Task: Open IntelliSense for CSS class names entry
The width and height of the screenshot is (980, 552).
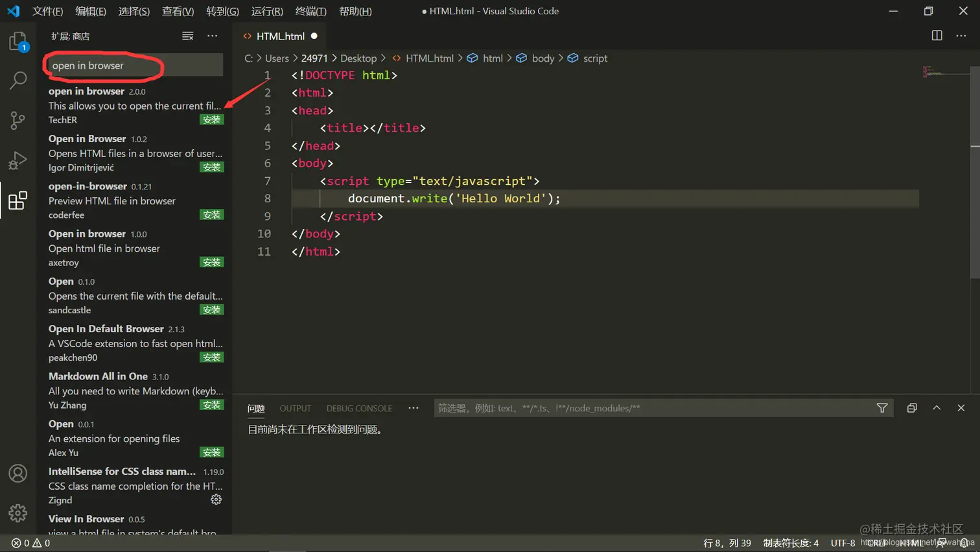Action: (x=134, y=486)
